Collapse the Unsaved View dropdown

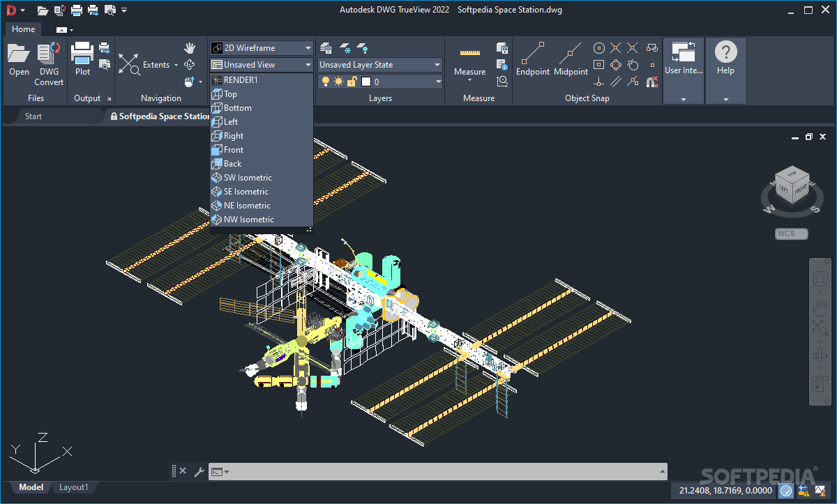(262, 65)
